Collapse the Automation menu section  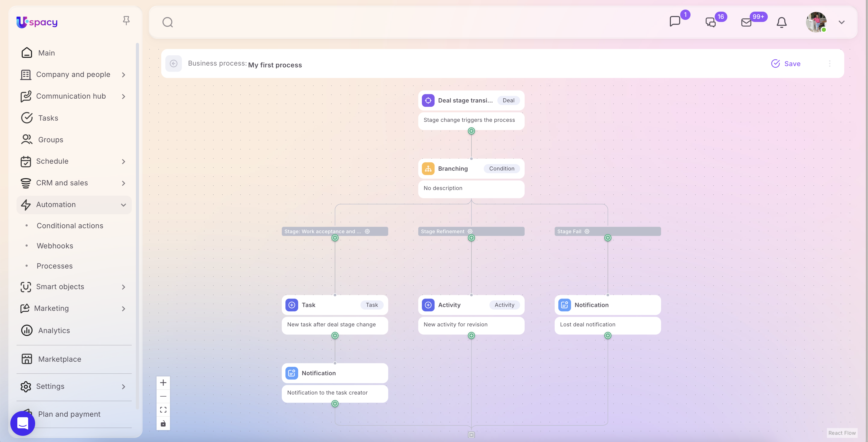click(123, 205)
